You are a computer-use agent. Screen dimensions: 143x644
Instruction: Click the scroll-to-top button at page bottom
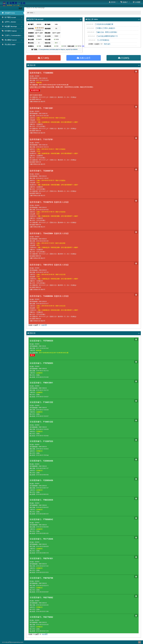tap(139, 643)
